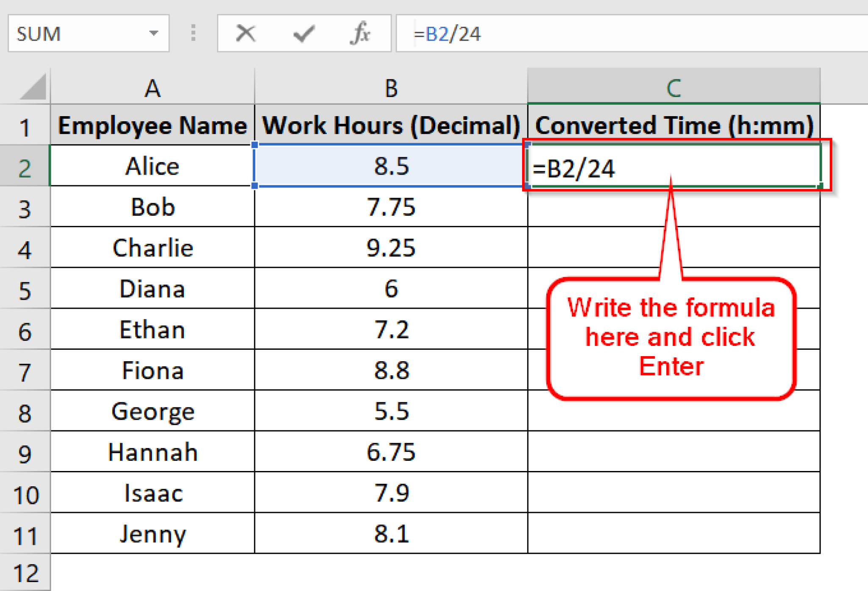The height and width of the screenshot is (591, 868).
Task: Click Charlie's work hours value 9.25
Action: click(x=390, y=248)
